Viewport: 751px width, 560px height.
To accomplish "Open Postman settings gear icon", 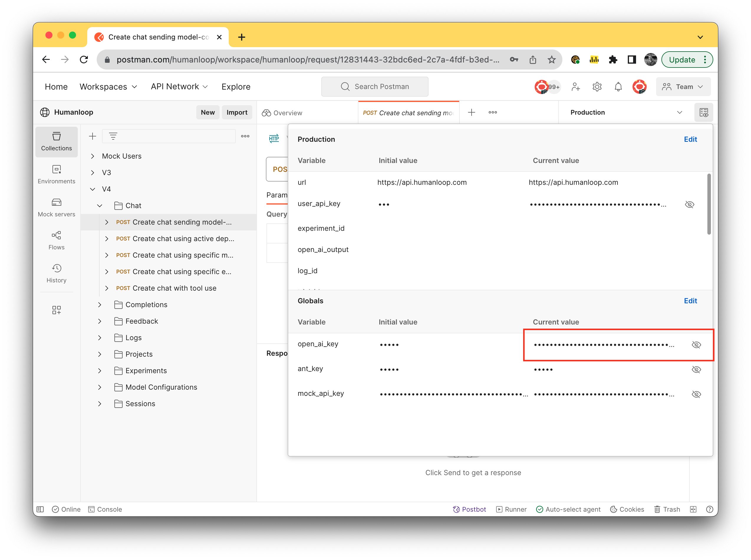I will [x=597, y=86].
